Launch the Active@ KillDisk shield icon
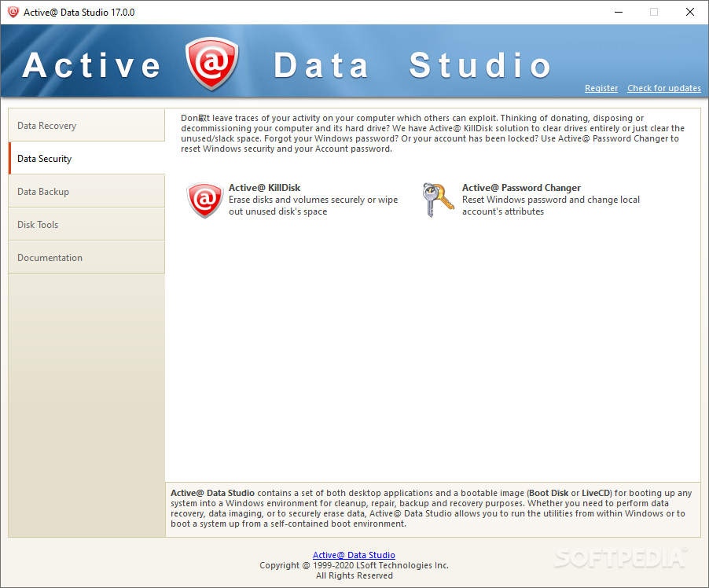Image resolution: width=709 pixels, height=588 pixels. pyautogui.click(x=205, y=200)
